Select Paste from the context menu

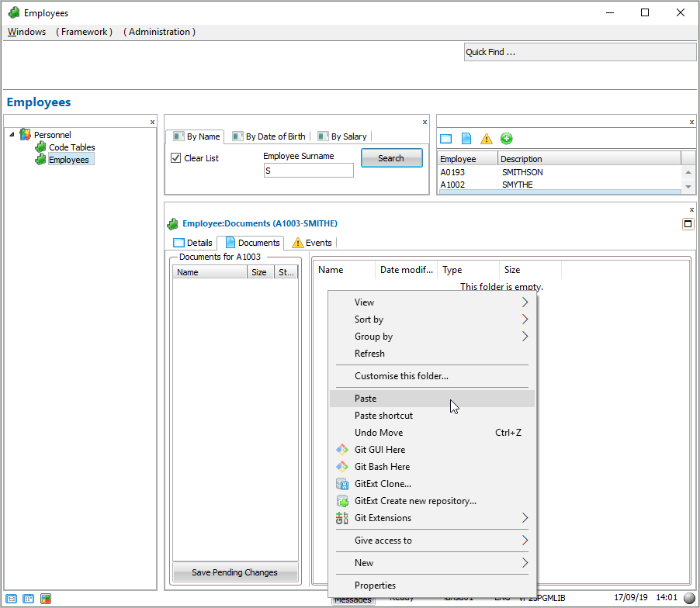(x=366, y=399)
